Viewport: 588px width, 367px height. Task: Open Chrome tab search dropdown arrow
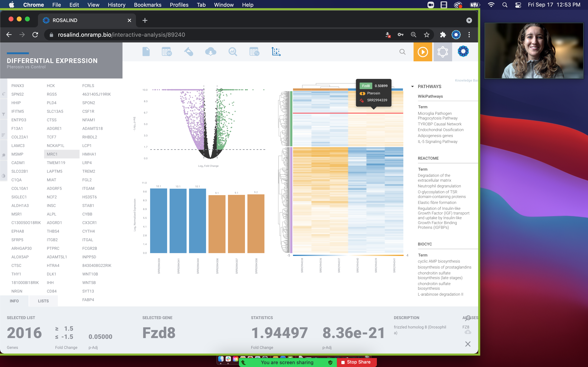coord(469,20)
